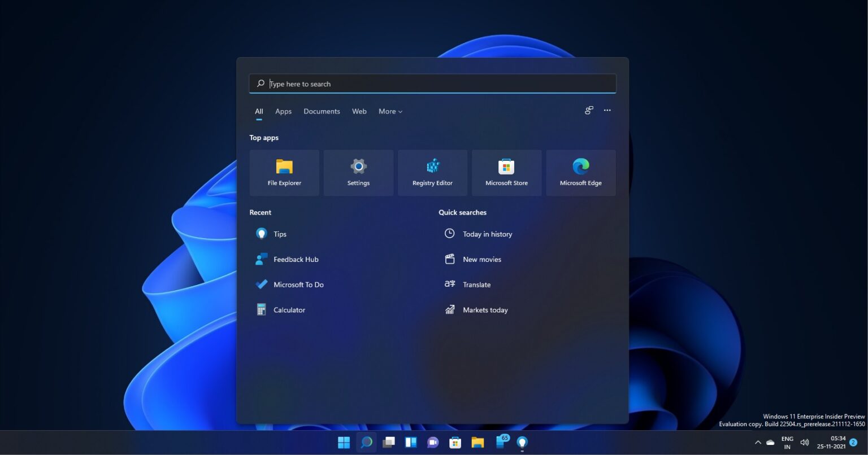Click the search input field

pos(432,84)
